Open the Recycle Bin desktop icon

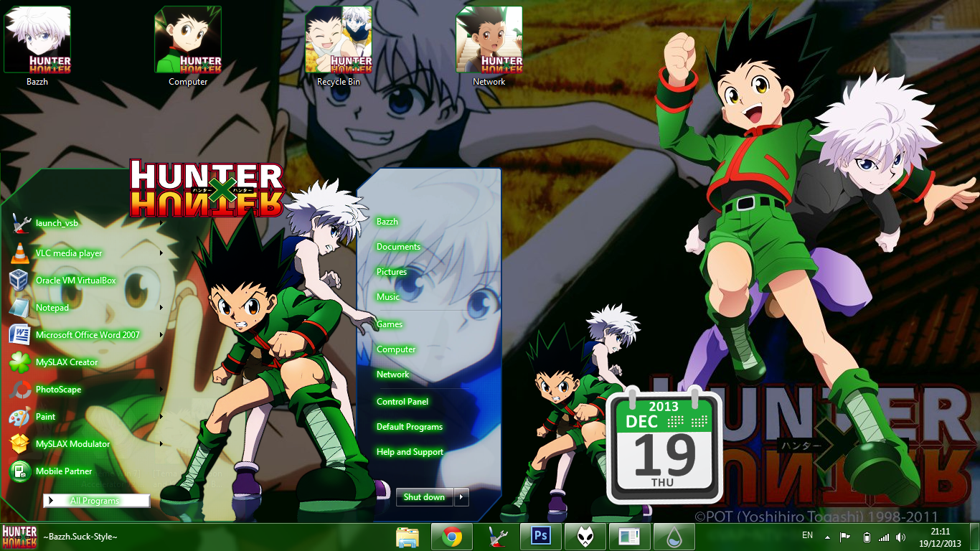coord(339,46)
